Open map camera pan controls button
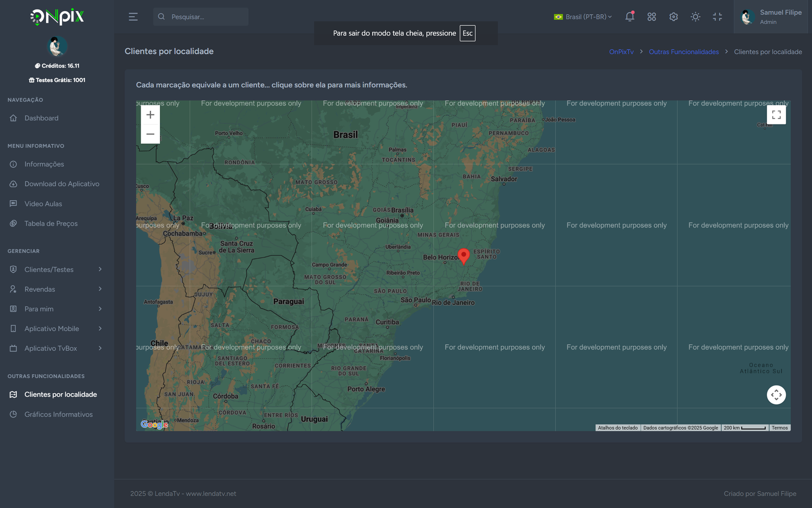 pos(776,395)
